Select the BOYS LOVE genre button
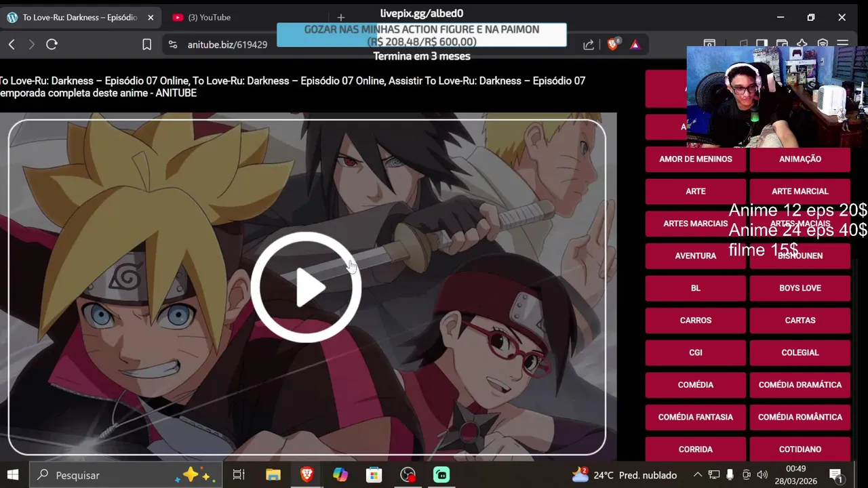This screenshot has height=488, width=868. click(x=800, y=288)
